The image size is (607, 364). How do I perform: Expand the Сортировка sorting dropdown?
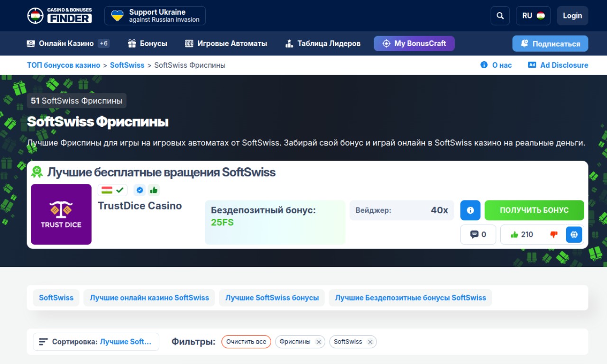click(x=96, y=342)
